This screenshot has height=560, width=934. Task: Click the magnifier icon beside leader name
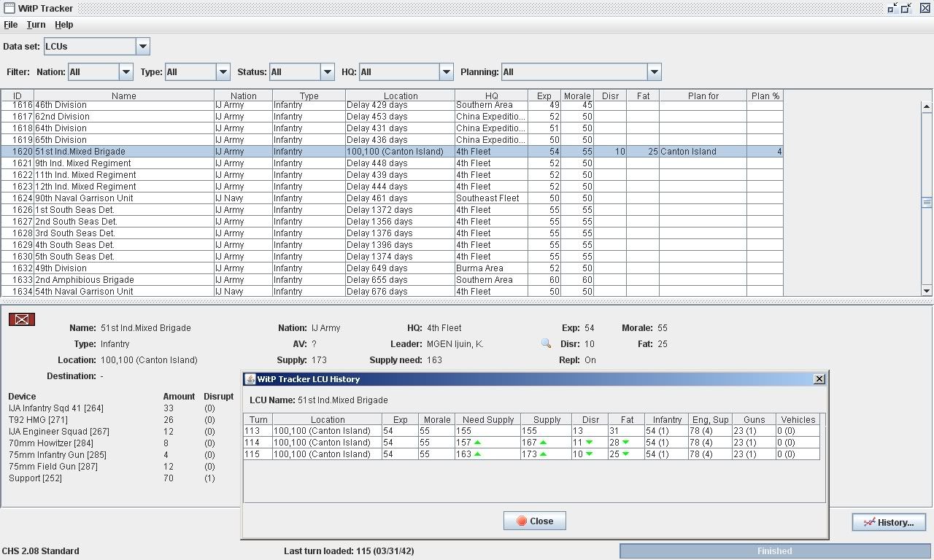pyautogui.click(x=546, y=343)
